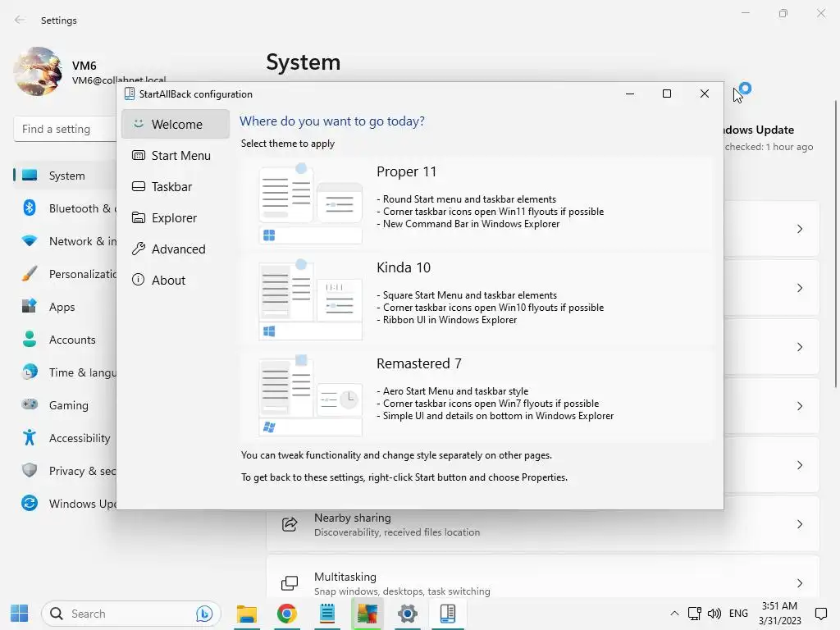Click the Gaming controller icon in sidebar

[x=30, y=404]
